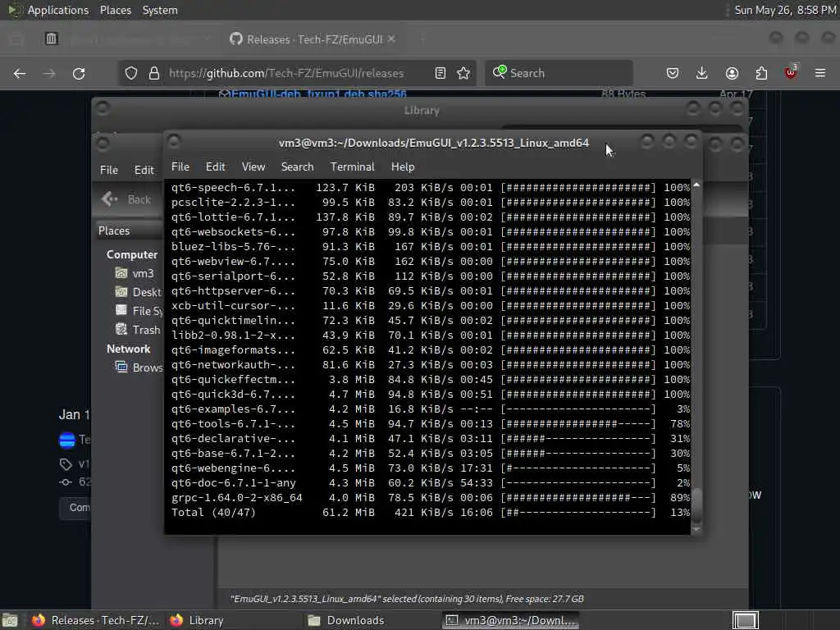Click the terminal scrollbar thumb
Image resolution: width=840 pixels, height=630 pixels.
(696, 504)
